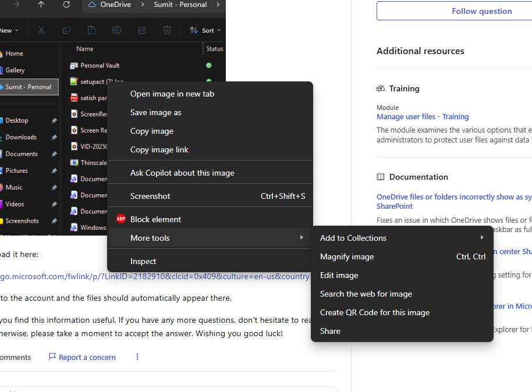Choose Save image as

[210, 113]
